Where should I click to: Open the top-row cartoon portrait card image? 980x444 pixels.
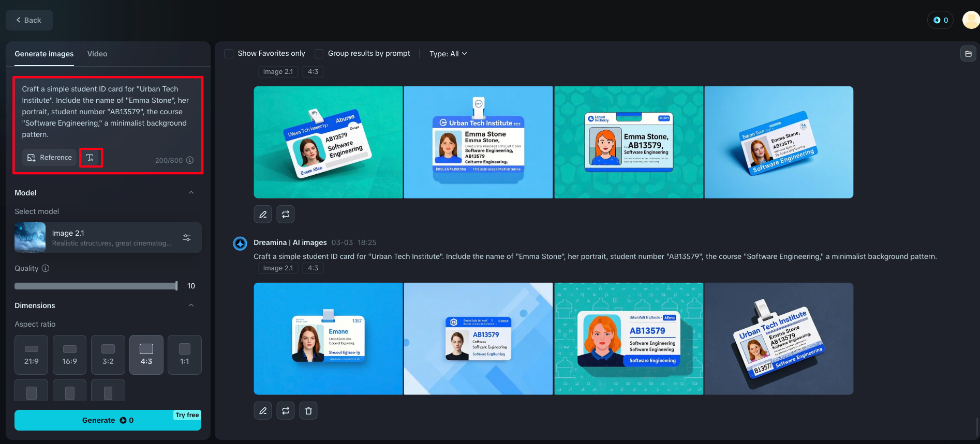coord(629,142)
